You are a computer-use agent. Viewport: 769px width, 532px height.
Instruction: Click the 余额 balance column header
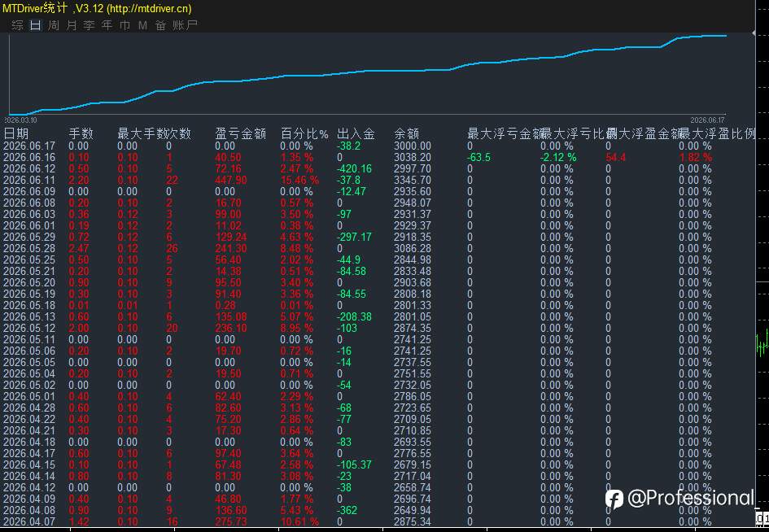tap(407, 133)
